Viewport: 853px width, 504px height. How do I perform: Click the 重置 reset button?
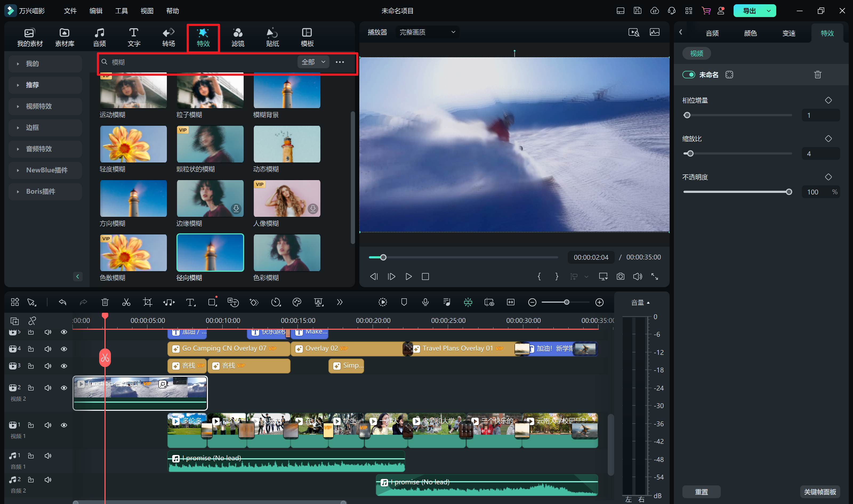point(701,491)
